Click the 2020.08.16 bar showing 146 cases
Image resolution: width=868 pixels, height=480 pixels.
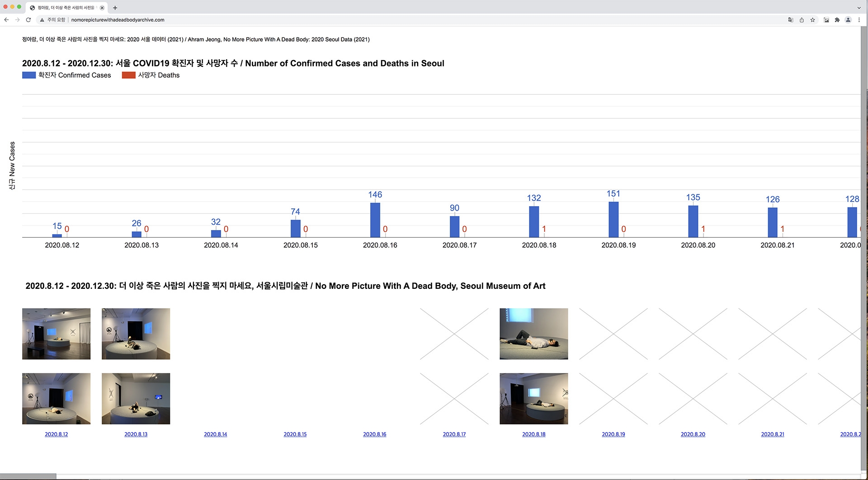[375, 220]
